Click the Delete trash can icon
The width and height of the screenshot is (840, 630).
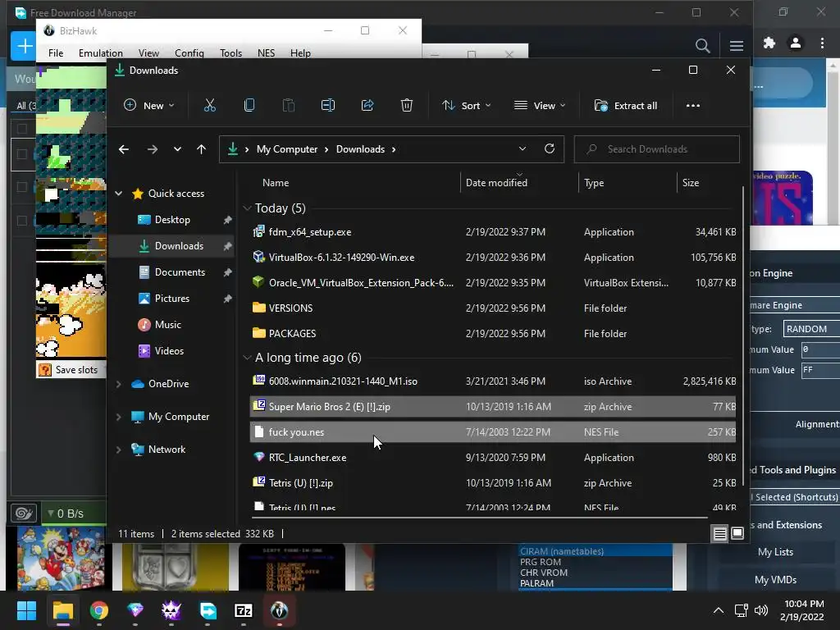pos(407,106)
